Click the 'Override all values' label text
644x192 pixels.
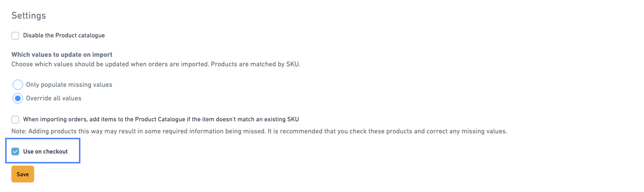tap(54, 98)
